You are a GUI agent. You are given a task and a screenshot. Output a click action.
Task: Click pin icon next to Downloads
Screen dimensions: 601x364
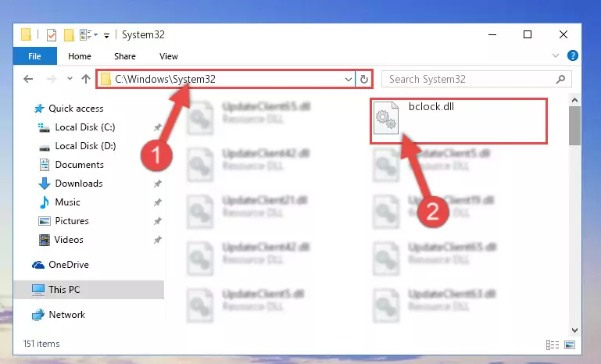[x=158, y=184]
